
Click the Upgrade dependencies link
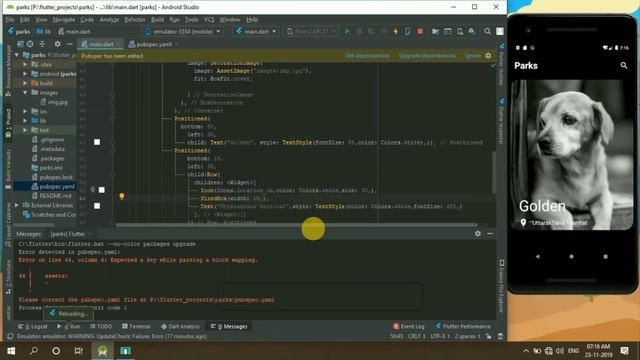point(427,56)
